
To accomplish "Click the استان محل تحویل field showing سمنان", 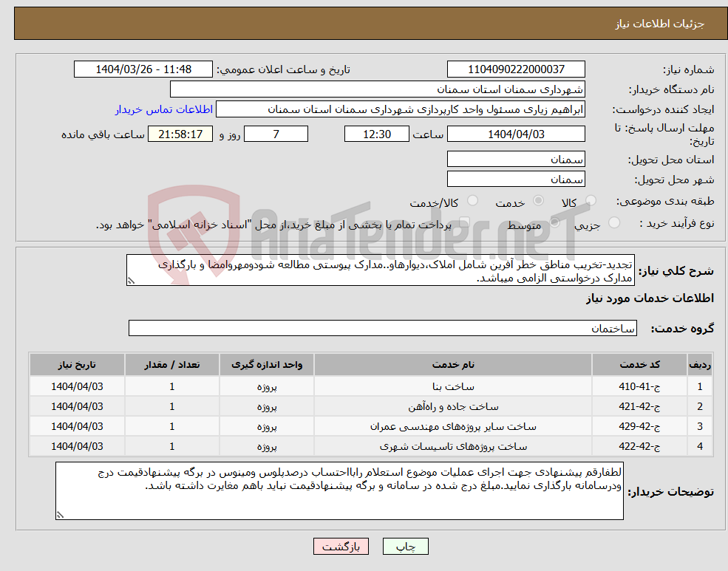I will tap(516, 158).
